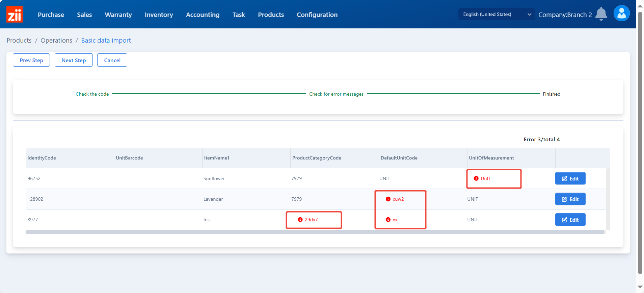Image resolution: width=644 pixels, height=293 pixels.
Task: Click the error icon beside UnIT
Action: click(x=476, y=178)
